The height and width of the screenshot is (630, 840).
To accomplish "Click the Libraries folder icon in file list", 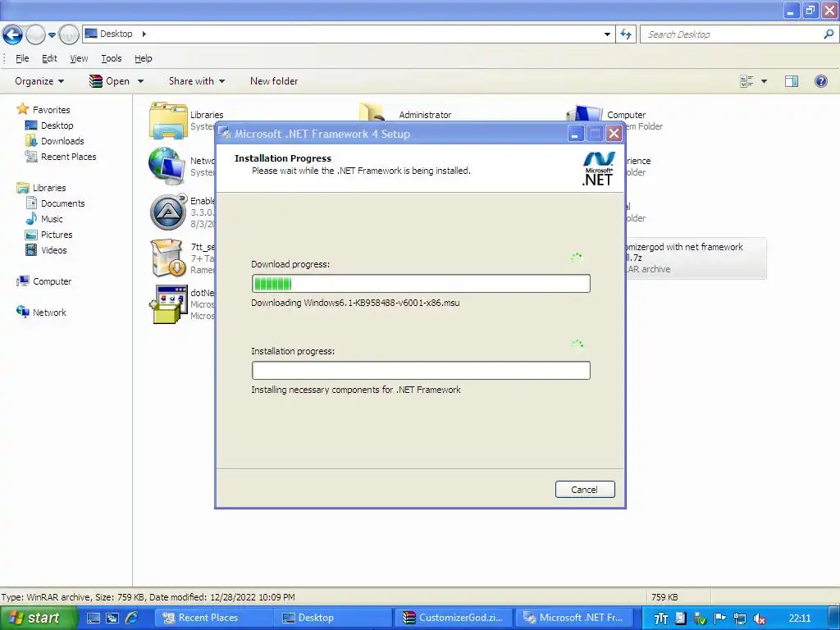I will pos(168,121).
